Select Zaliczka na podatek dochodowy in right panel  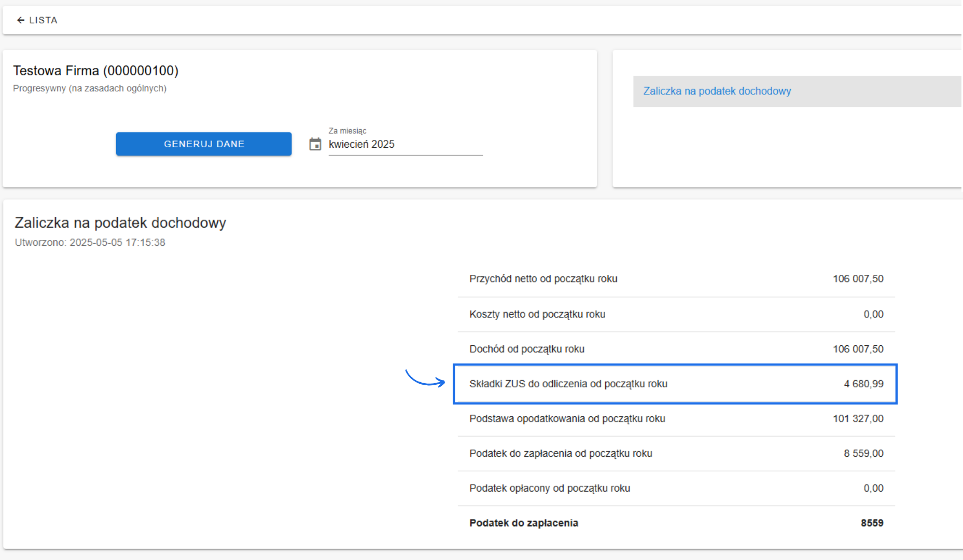[717, 91]
